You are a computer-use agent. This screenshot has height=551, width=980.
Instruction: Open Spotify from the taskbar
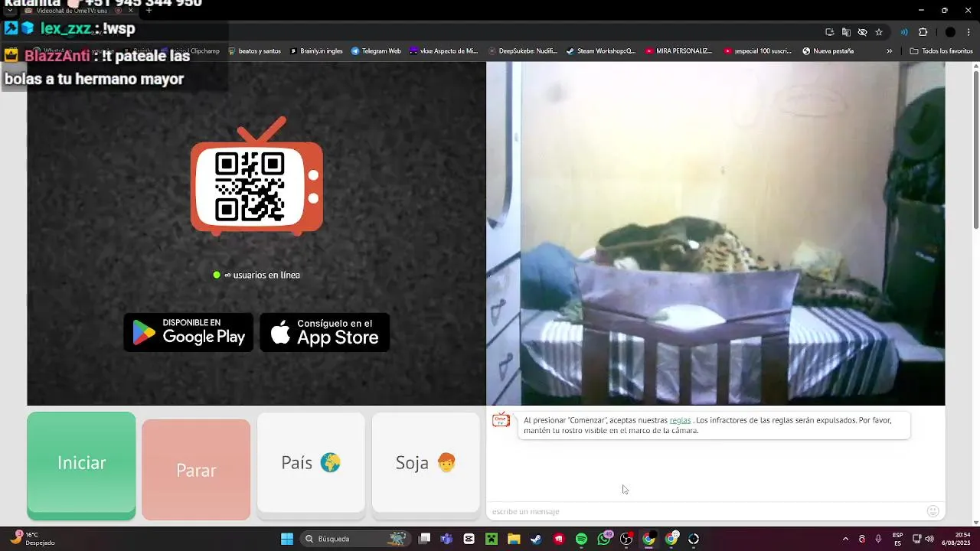[x=581, y=539]
